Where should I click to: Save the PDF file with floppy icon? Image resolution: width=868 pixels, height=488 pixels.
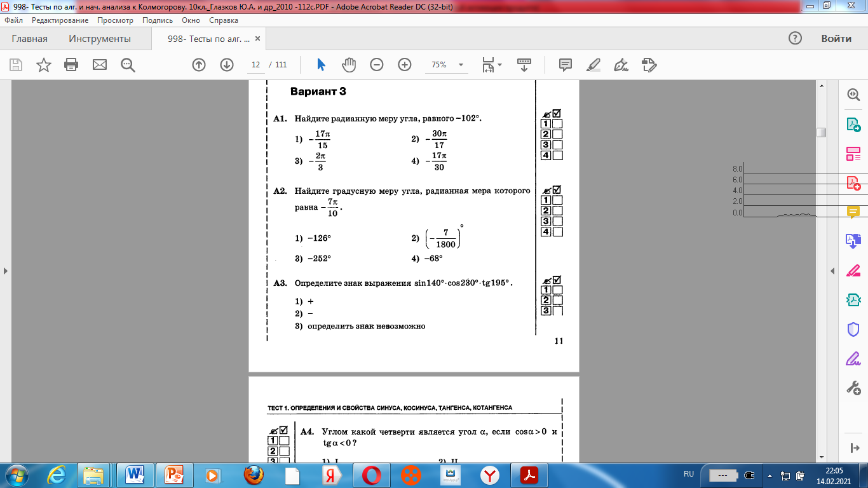click(16, 65)
